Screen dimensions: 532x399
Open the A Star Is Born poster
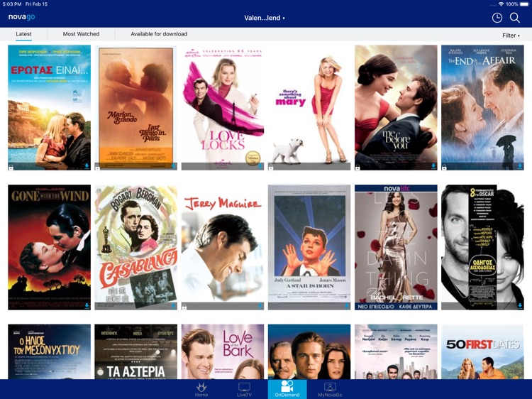coord(309,247)
